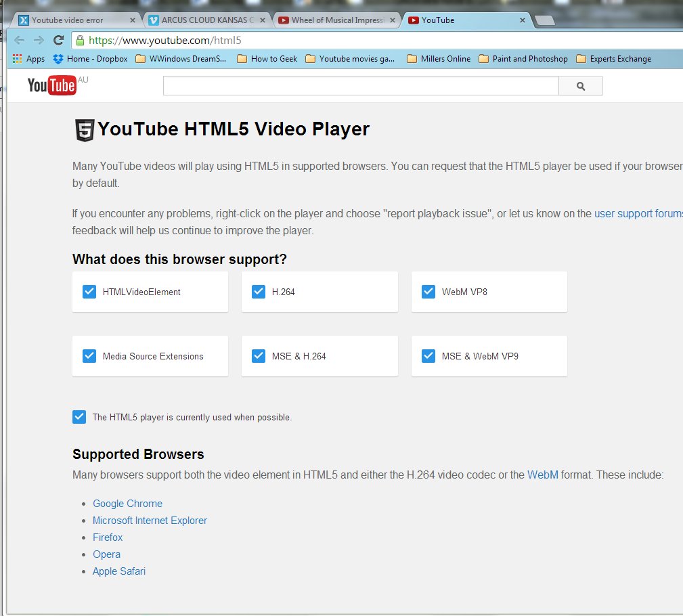
Task: Open the user support forums link
Action: pyautogui.click(x=638, y=213)
